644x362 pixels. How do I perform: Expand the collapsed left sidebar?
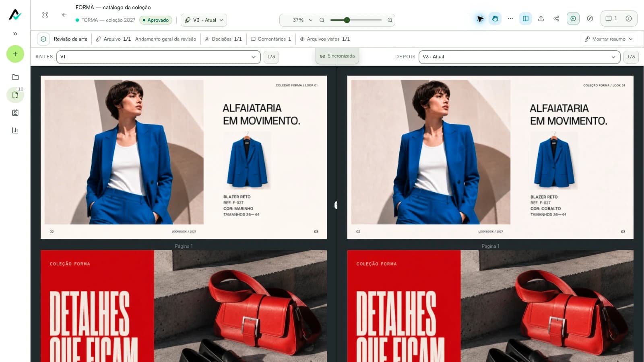[15, 34]
